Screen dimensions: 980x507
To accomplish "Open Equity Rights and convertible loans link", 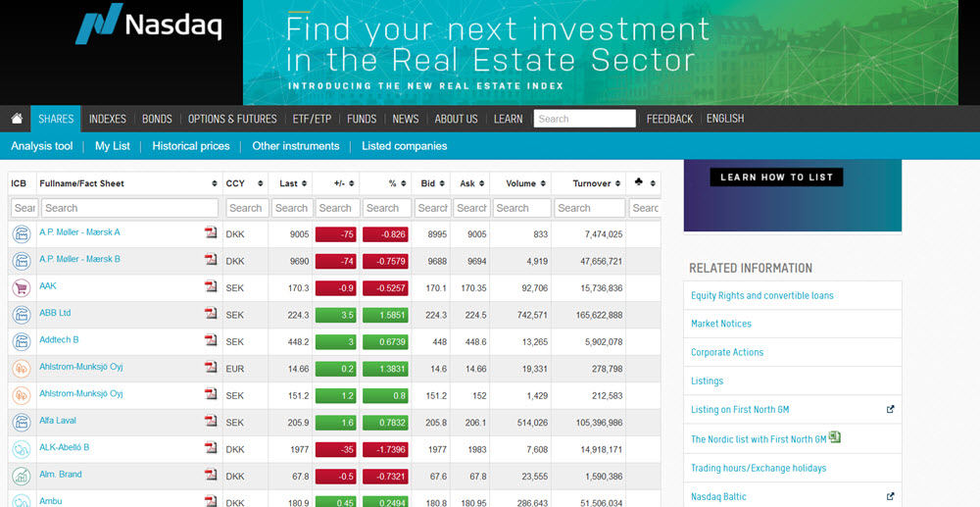I will point(761,296).
